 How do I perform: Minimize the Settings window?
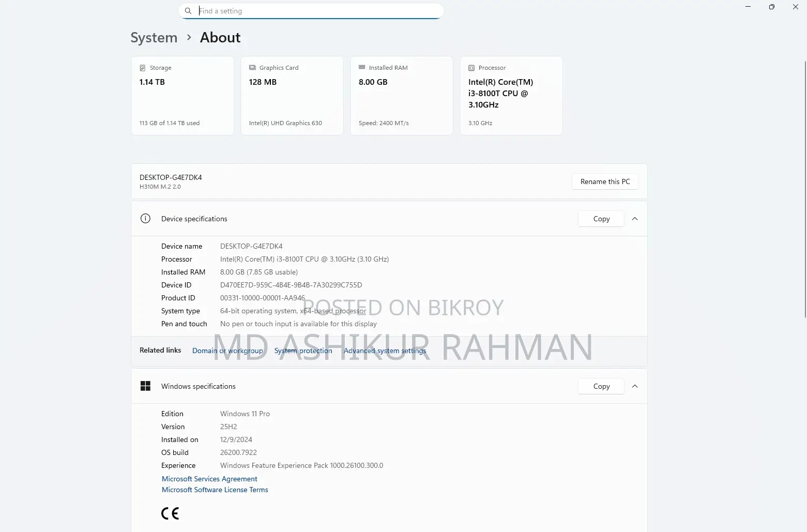click(x=748, y=7)
